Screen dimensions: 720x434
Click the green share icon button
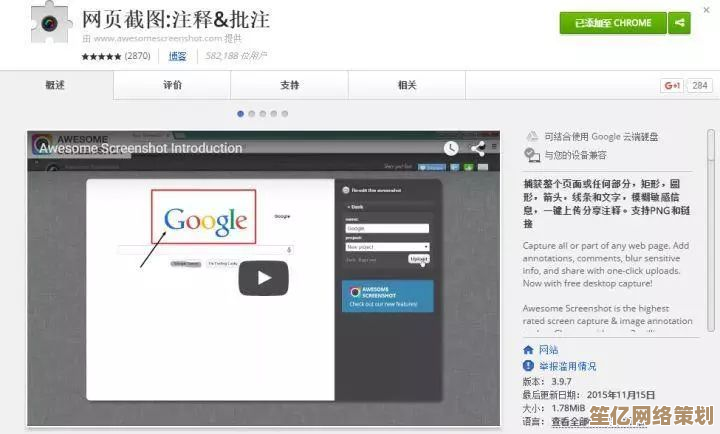tap(679, 23)
